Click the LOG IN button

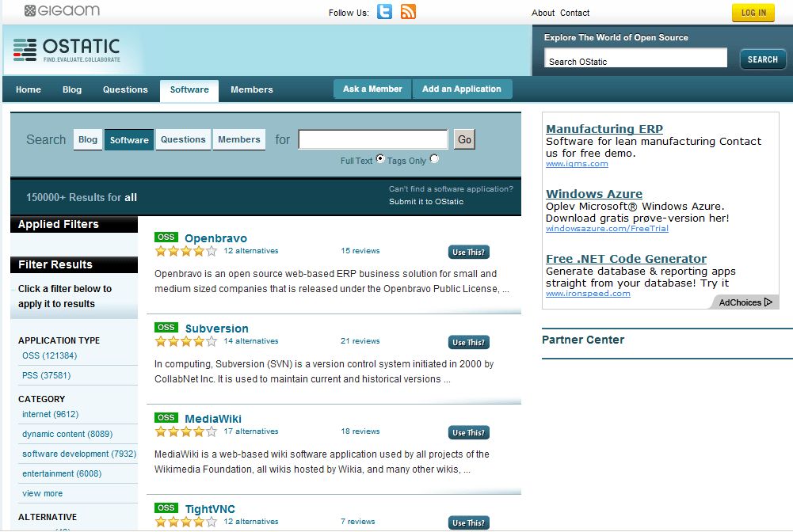753,13
